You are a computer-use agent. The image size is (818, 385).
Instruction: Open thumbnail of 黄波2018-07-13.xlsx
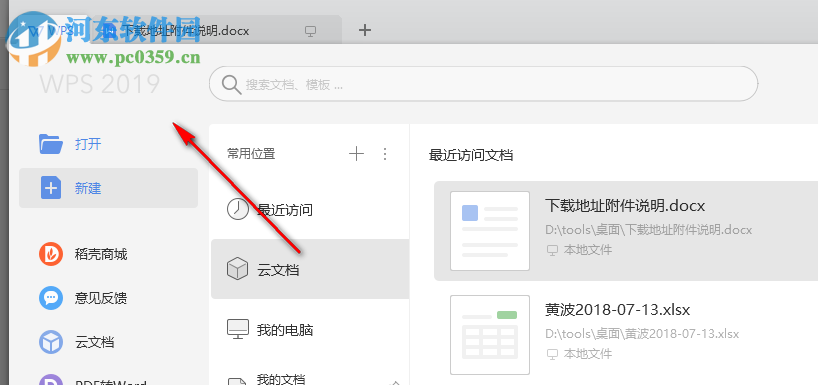point(490,334)
